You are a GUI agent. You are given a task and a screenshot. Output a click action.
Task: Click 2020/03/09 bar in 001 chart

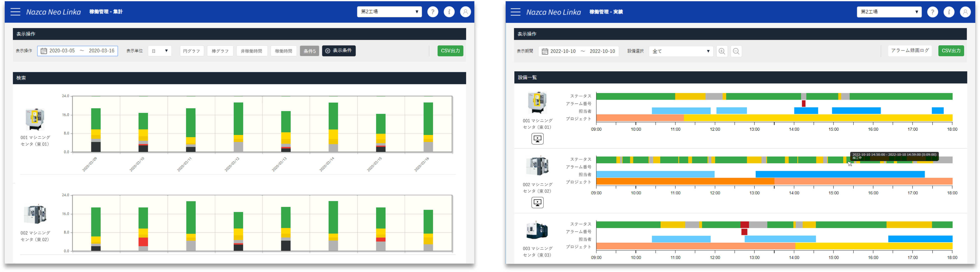point(96,130)
